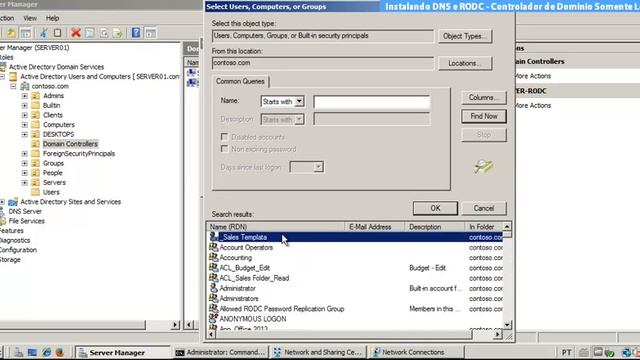Sort by the Name (RDN) column header

tap(276, 227)
